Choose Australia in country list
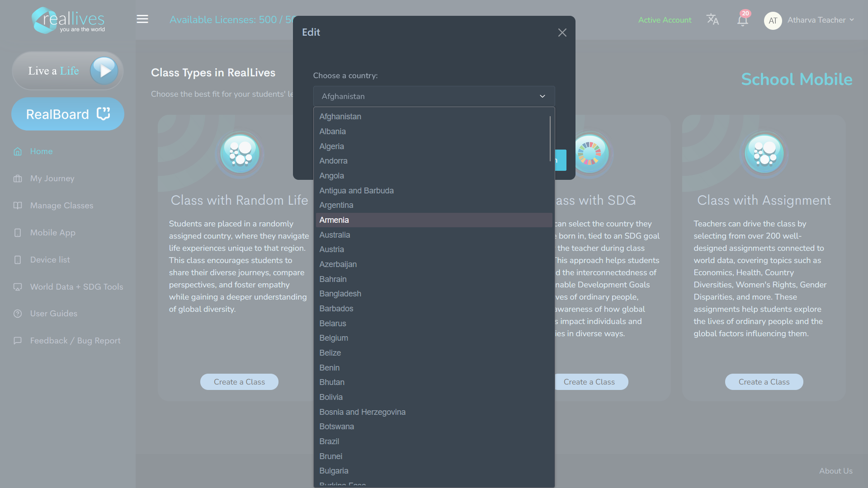The width and height of the screenshot is (868, 488). pyautogui.click(x=434, y=235)
